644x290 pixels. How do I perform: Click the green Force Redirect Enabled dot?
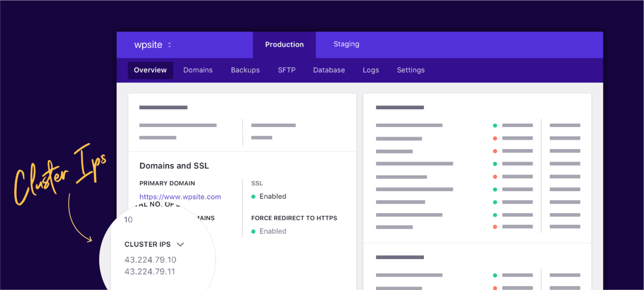point(254,231)
